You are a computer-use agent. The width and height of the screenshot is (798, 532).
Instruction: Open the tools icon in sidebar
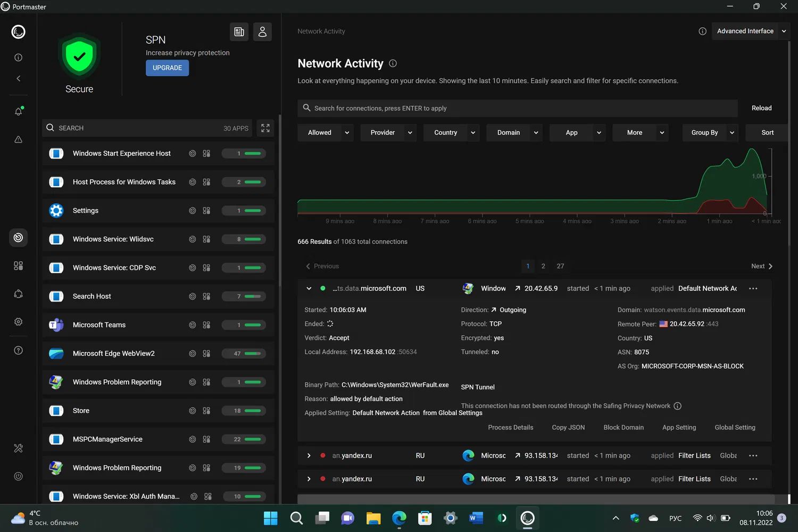click(x=18, y=448)
